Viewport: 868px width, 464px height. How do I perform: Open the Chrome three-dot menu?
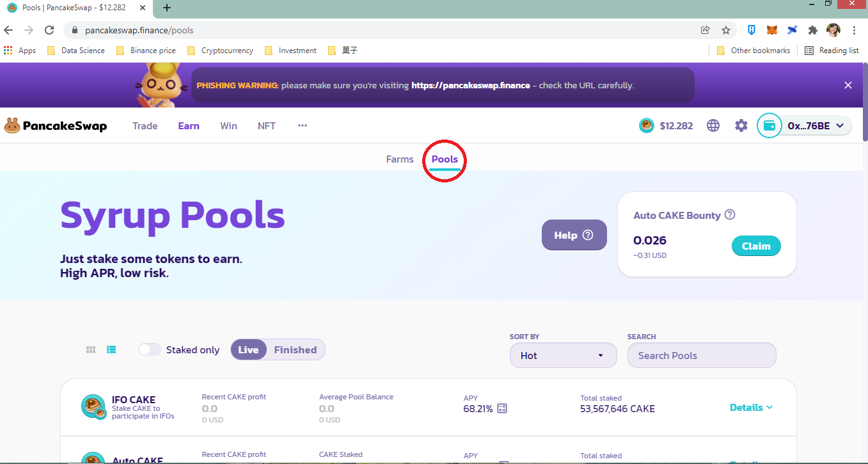point(855,30)
